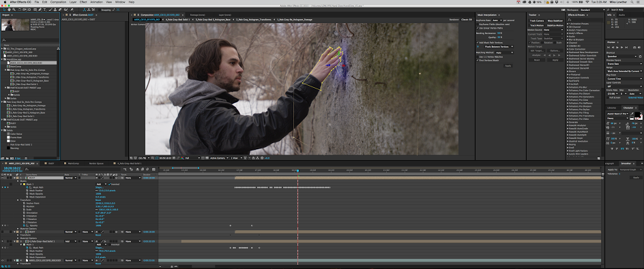The height and width of the screenshot is (269, 644).
Task: Click Go to first frame preview icon
Action: pos(609,48)
